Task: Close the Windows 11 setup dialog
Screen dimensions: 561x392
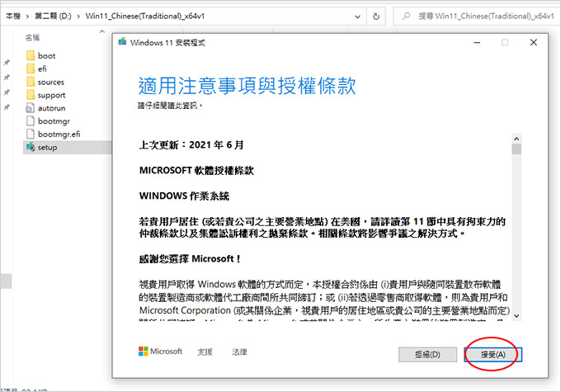Action: pyautogui.click(x=534, y=42)
